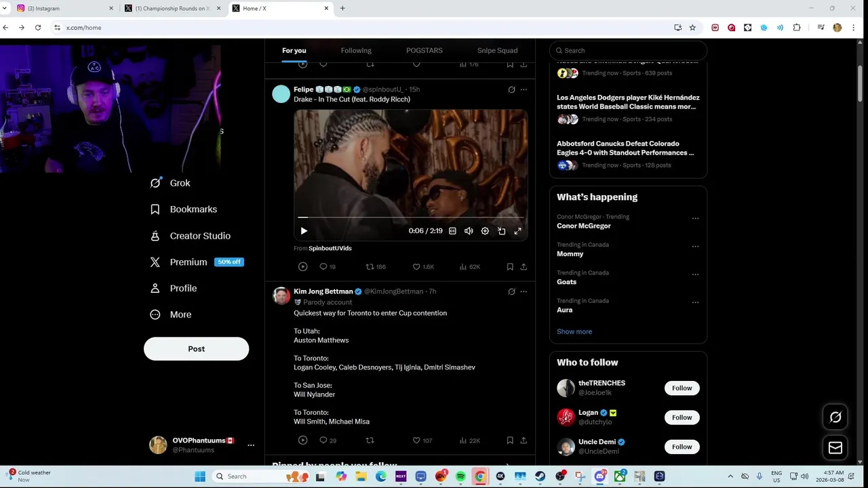Share Kim Jong Bettman post
The height and width of the screenshot is (488, 868).
[524, 441]
